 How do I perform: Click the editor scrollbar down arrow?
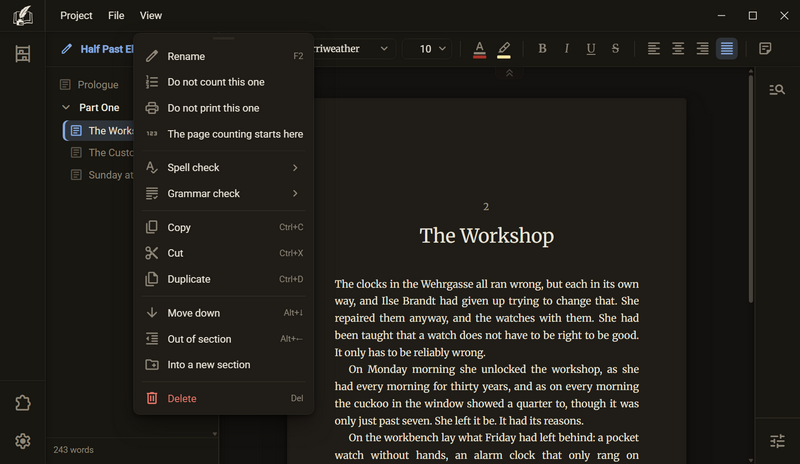pyautogui.click(x=751, y=460)
